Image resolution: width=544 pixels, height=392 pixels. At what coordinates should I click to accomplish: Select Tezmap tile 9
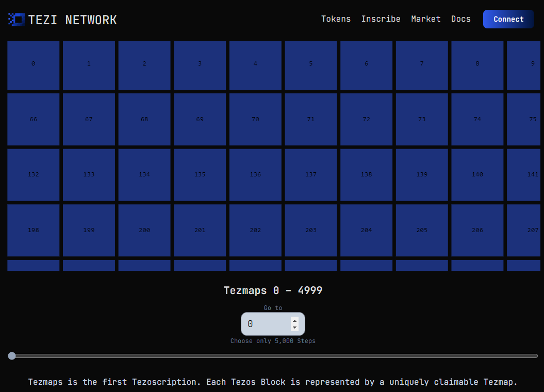524,65
